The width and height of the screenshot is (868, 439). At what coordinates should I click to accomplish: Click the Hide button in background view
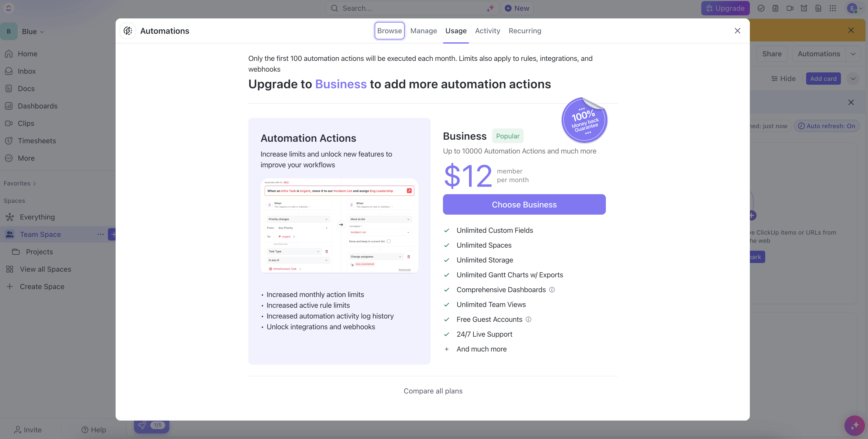(x=783, y=79)
